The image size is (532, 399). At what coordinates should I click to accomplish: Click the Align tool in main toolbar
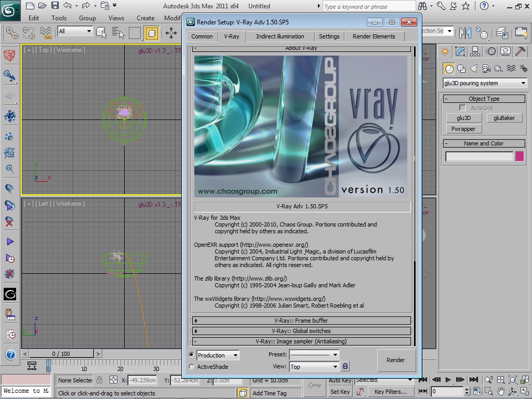tap(482, 33)
